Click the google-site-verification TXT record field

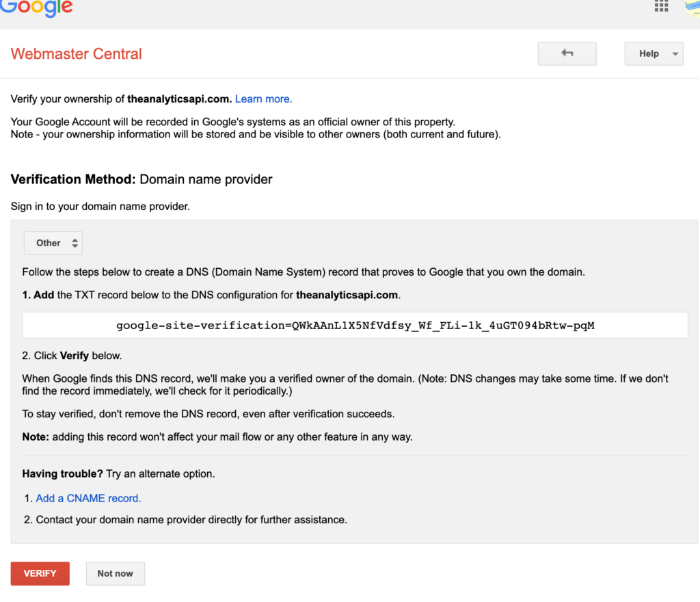coord(355,326)
